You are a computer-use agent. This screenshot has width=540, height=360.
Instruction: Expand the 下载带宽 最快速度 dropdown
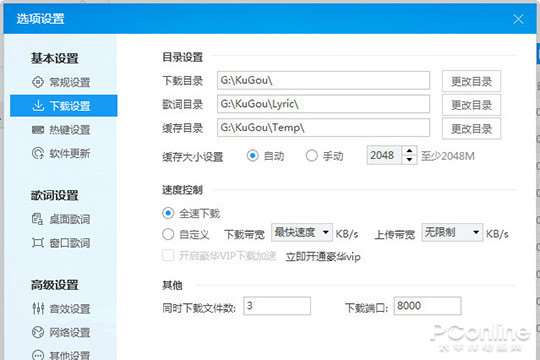(302, 233)
